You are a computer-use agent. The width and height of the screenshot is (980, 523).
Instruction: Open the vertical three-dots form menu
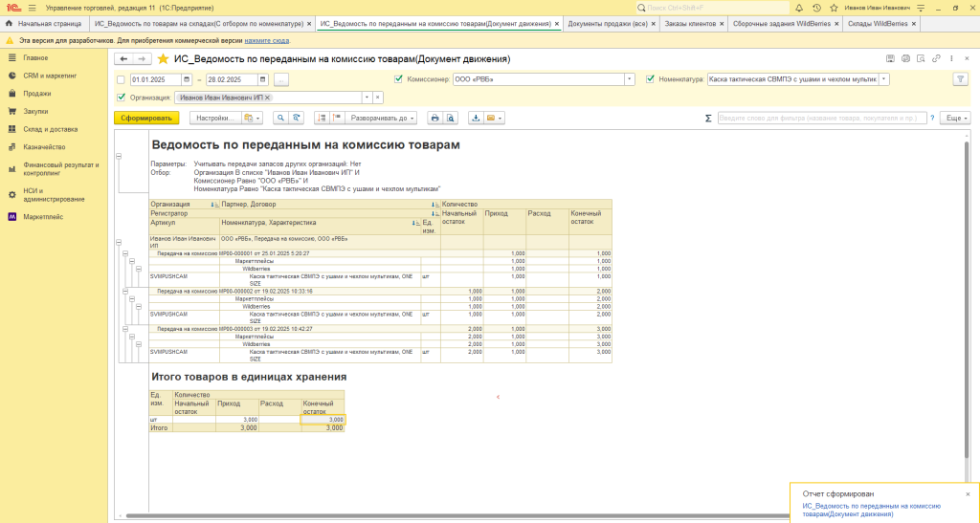(x=951, y=58)
